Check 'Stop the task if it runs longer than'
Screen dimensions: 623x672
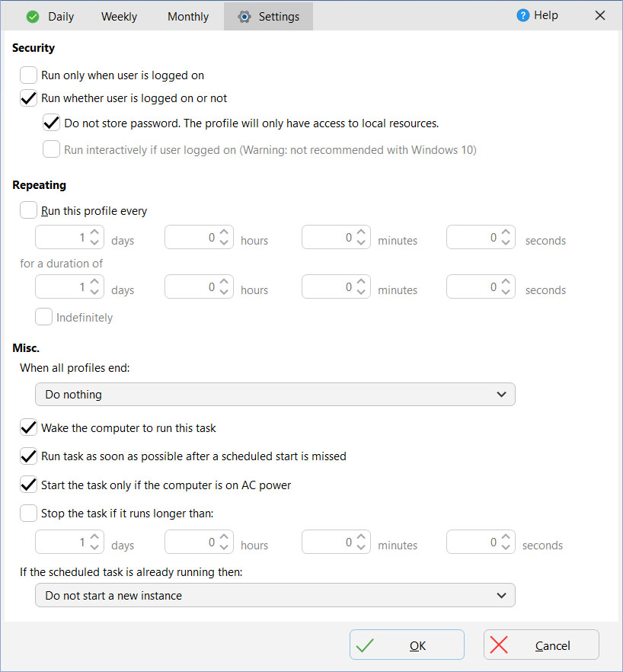point(29,514)
